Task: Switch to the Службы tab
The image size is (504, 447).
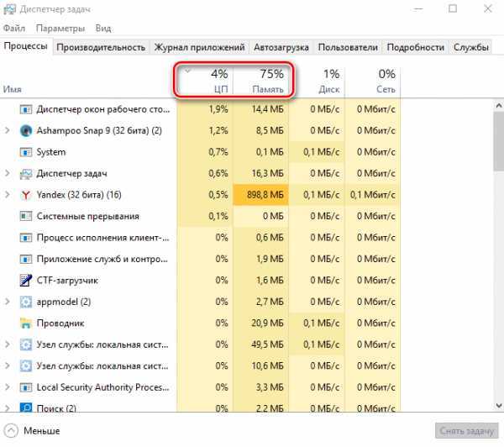Action: (x=471, y=47)
